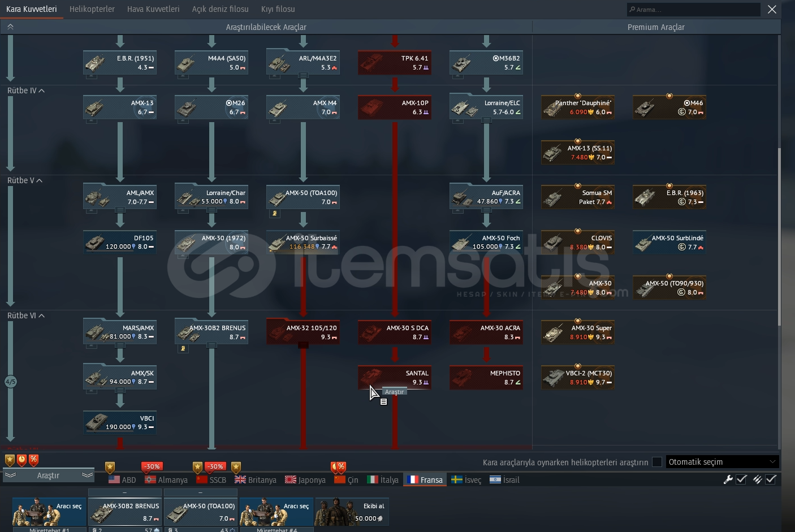Open the gold star booster icon
The width and height of the screenshot is (795, 532).
point(10,460)
